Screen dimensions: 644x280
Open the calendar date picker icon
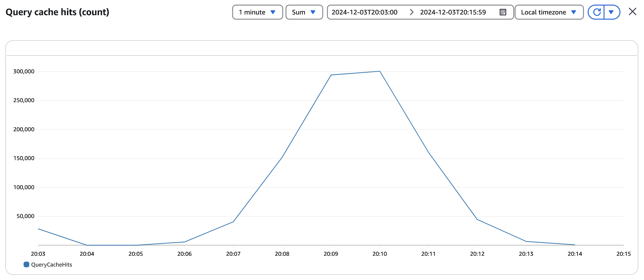click(503, 12)
